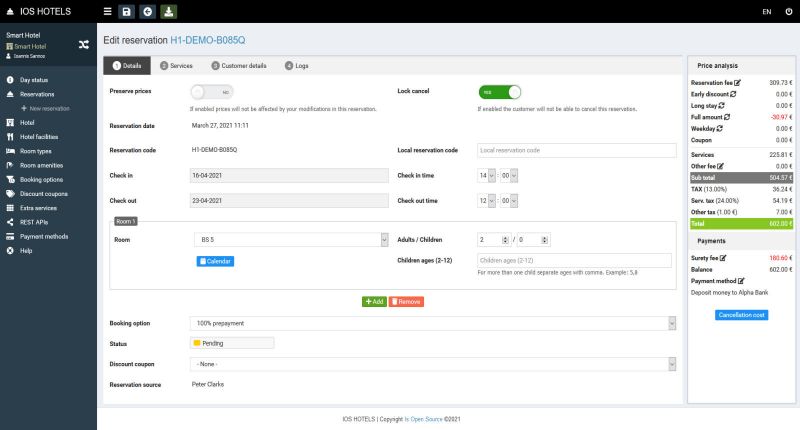Open the Discount coupon dropdown
800x430 pixels.
(x=433, y=364)
